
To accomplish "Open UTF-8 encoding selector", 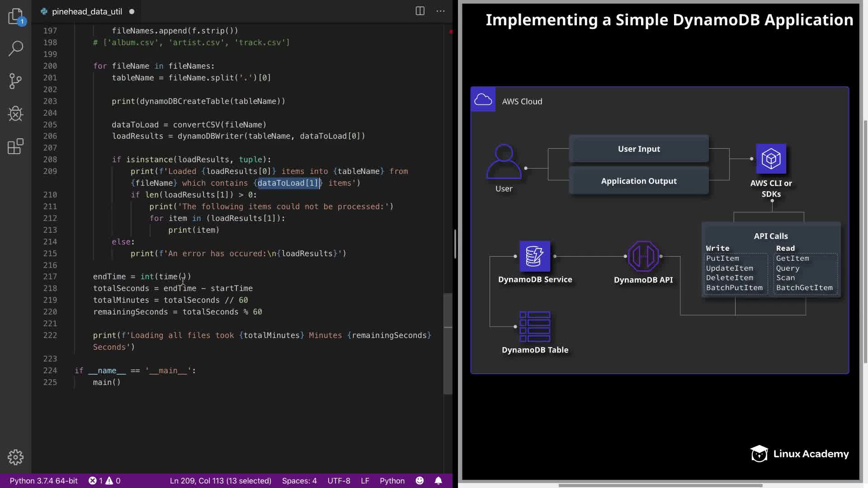I will click(339, 481).
